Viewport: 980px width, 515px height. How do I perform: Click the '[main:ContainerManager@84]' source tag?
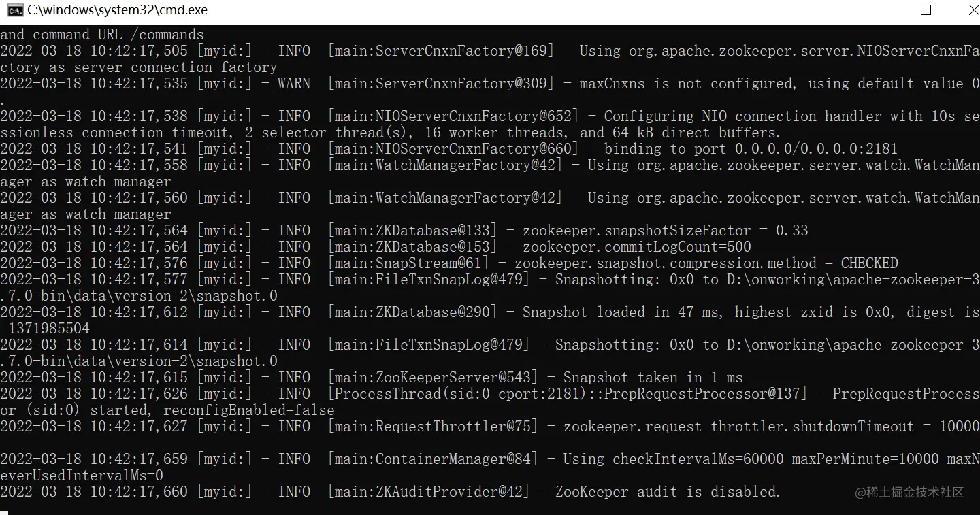(432, 459)
